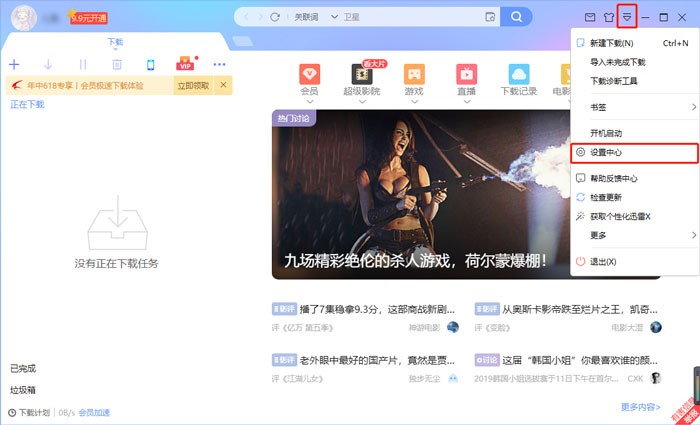The width and height of the screenshot is (700, 425).
Task: Select 已完成 in the left list
Action: point(23,369)
